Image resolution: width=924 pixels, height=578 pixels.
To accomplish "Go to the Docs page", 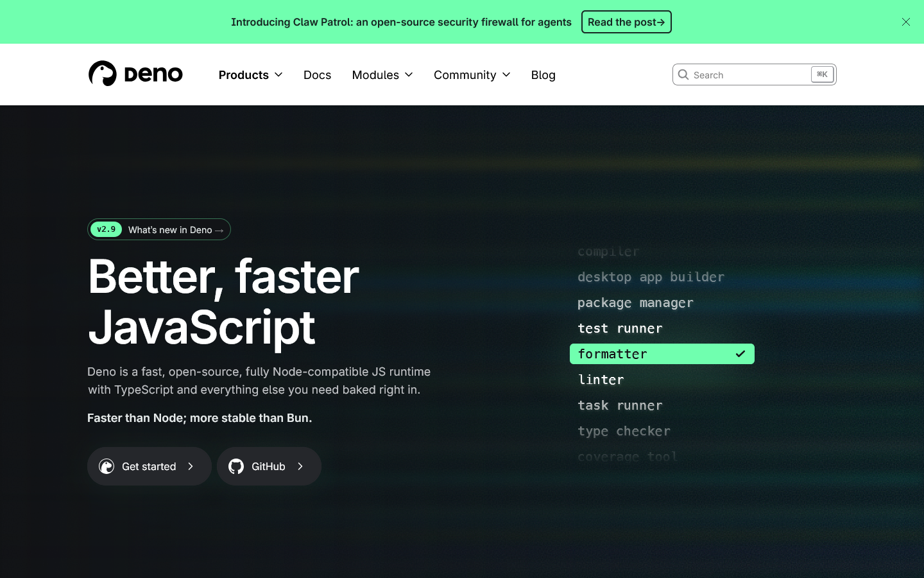I will [317, 74].
